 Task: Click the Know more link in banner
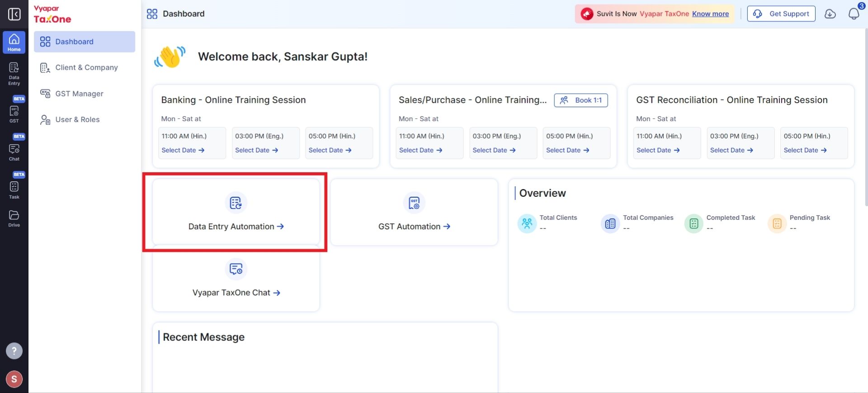(x=710, y=14)
